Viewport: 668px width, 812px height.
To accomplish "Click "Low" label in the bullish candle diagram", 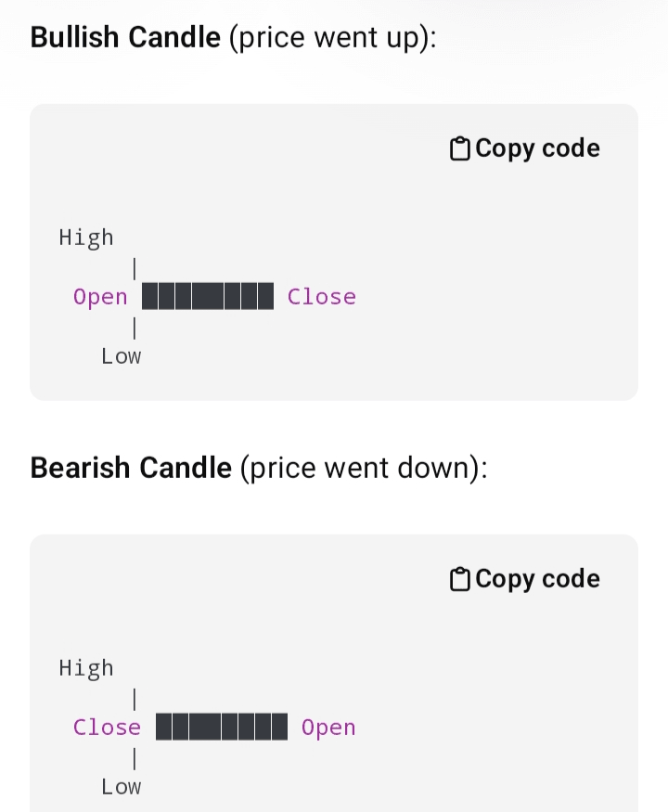I will click(122, 356).
